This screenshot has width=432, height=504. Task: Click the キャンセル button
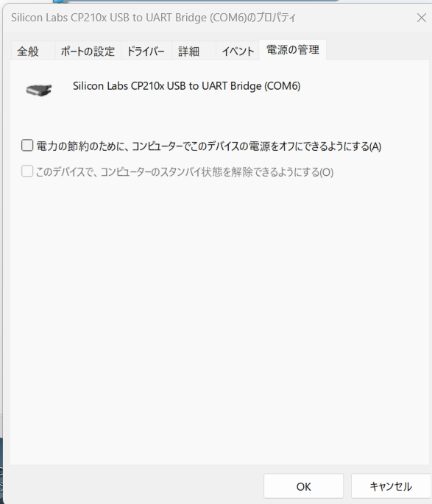pyautogui.click(x=391, y=486)
